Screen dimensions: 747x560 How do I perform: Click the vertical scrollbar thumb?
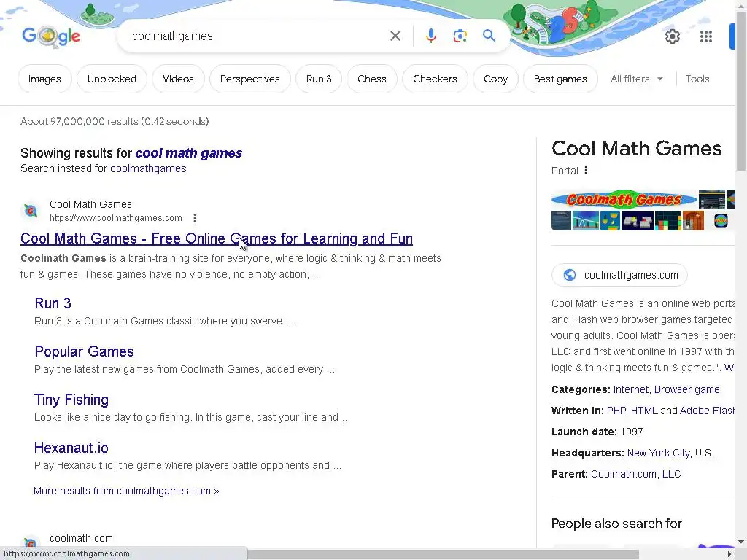click(741, 90)
